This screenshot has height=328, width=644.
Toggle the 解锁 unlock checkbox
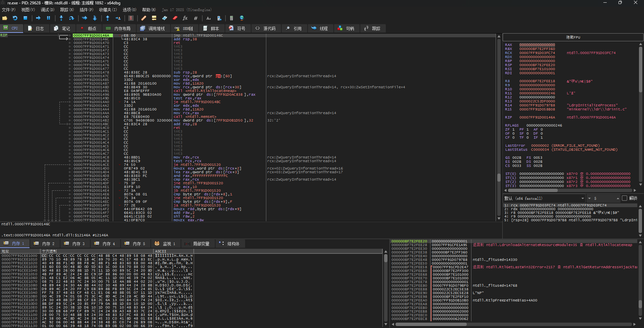click(625, 198)
